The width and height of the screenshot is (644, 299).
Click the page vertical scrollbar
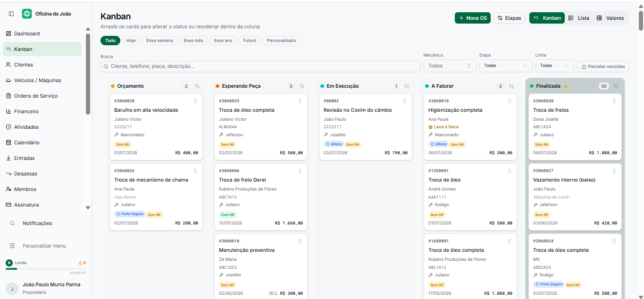pyautogui.click(x=641, y=20)
